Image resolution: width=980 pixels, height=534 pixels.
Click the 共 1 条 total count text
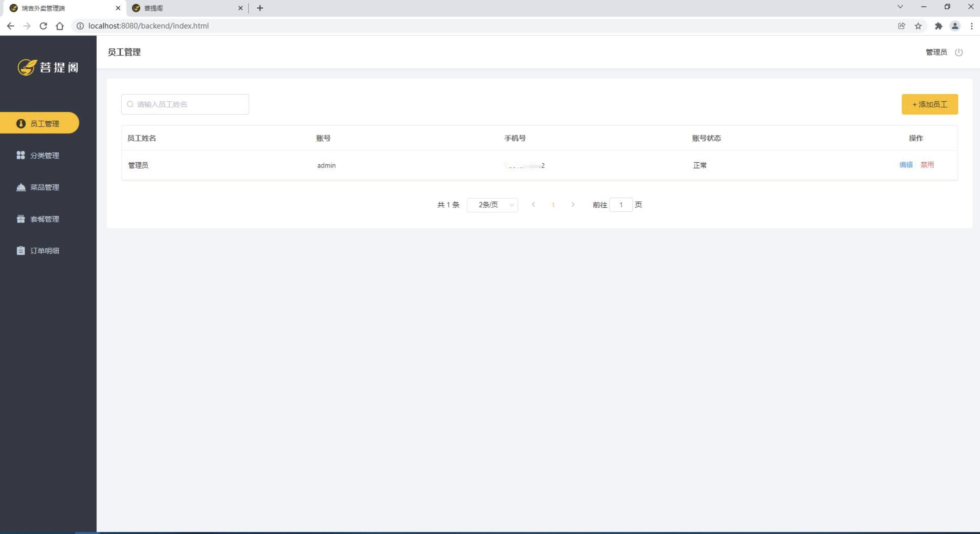coord(448,205)
